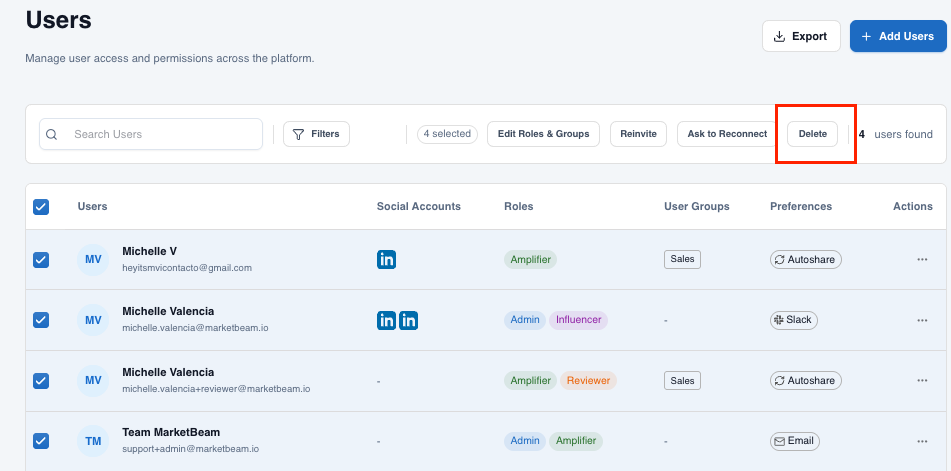Click the Actions column header
The width and height of the screenshot is (951, 471).
pyautogui.click(x=913, y=207)
